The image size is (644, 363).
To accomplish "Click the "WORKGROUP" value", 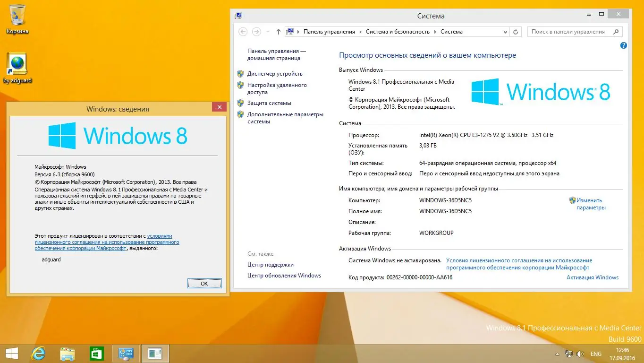I will pos(436,233).
